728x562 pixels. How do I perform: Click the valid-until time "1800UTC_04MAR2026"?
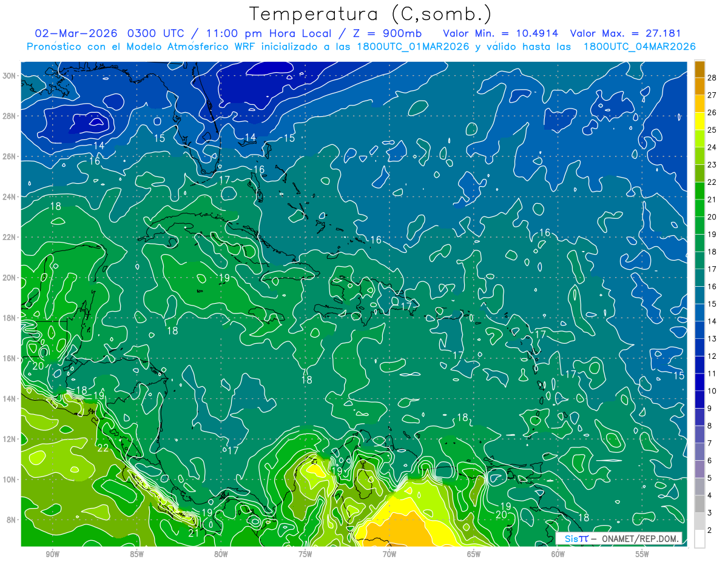click(x=639, y=47)
